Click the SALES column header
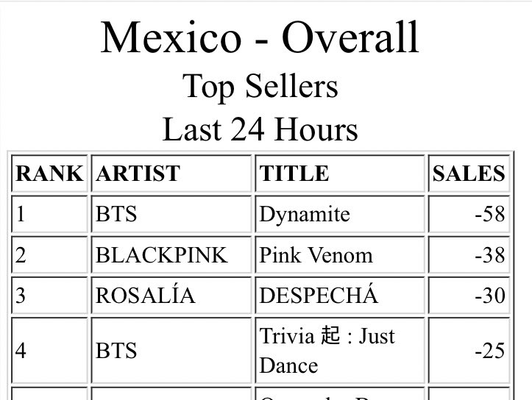Viewport: 532px width, 400px height. (x=469, y=174)
